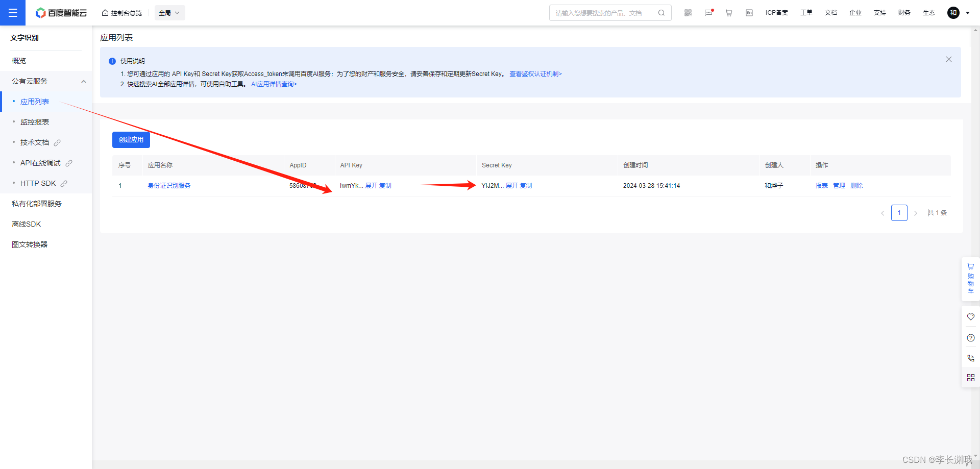Viewport: 980px width, 469px height.
Task: Open the 财务 menu
Action: click(x=904, y=13)
